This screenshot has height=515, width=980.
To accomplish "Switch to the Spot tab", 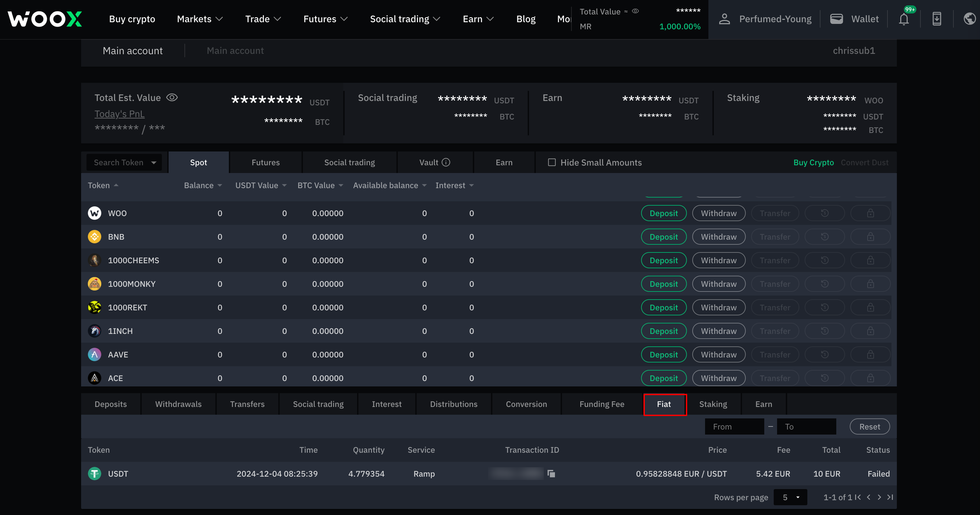I will pyautogui.click(x=199, y=163).
